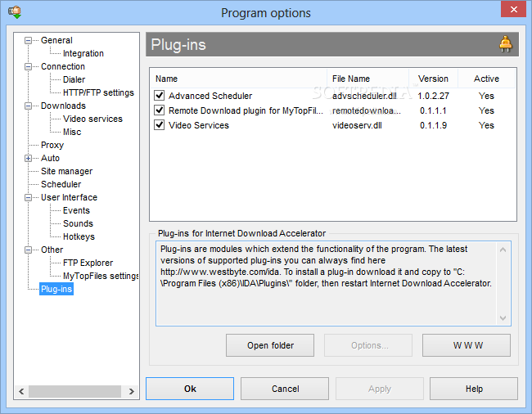
Task: Click the Internet Download Accelerator title bar icon
Action: 15,12
